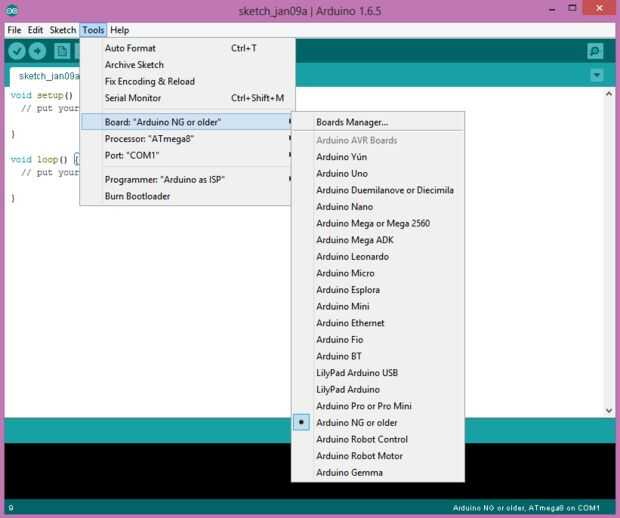Viewport: 620px width, 518px height.
Task: Select Arduino Robot Motor board
Action: pos(378,456)
